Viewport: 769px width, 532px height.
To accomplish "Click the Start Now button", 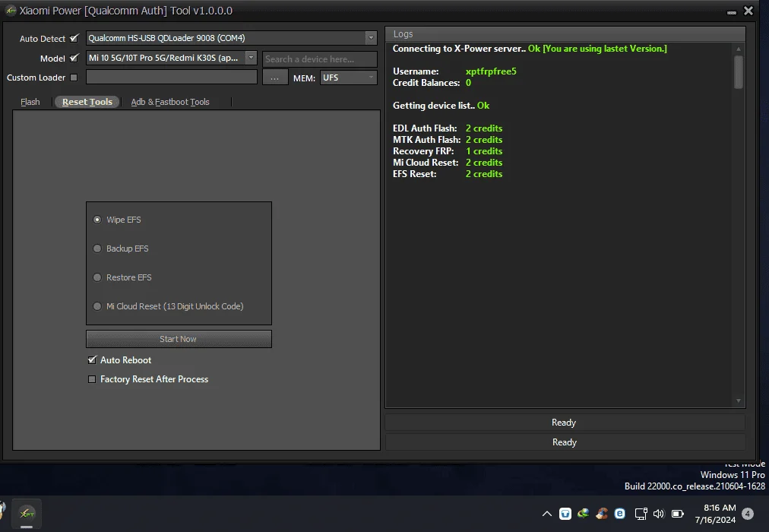I will click(179, 339).
